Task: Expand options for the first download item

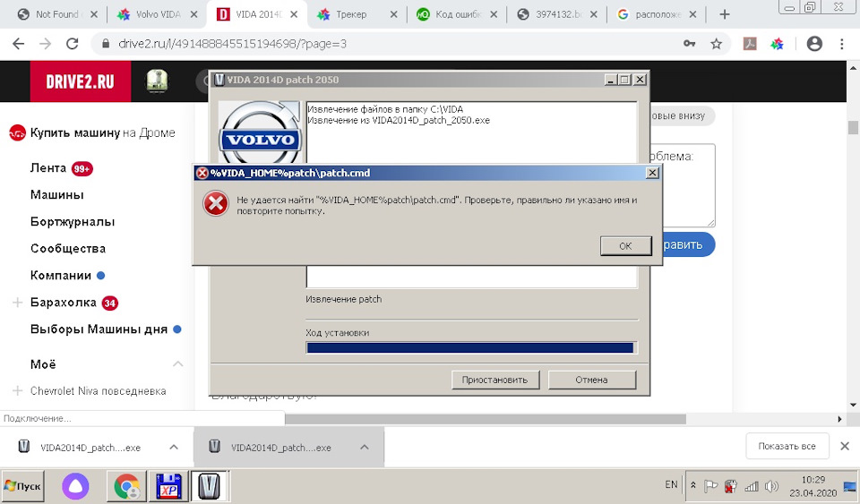Action: click(x=174, y=448)
